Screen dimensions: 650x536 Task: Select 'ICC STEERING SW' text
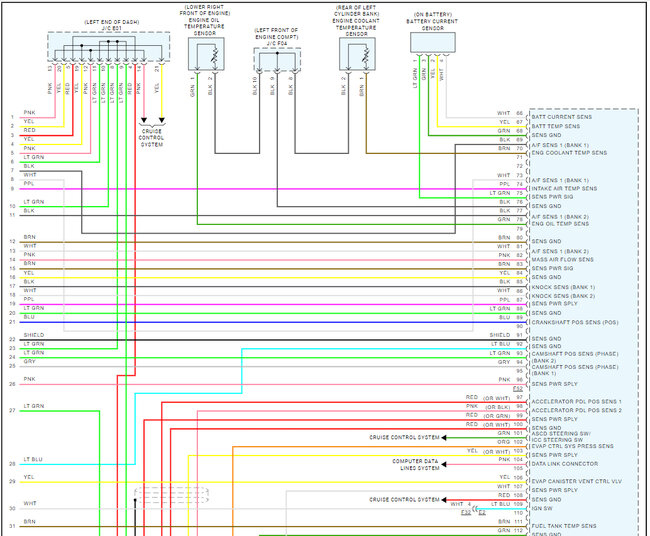(557, 440)
